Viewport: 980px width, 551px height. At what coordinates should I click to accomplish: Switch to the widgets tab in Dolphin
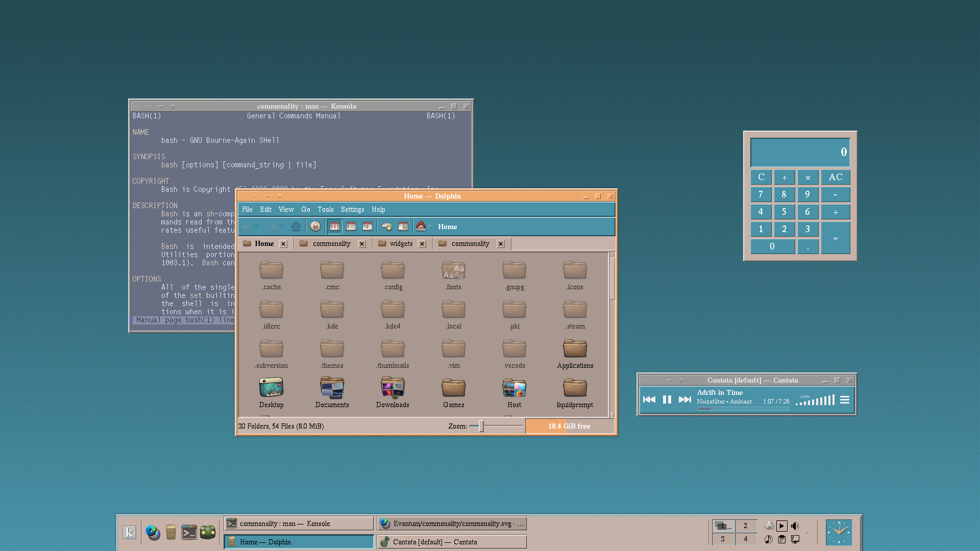[x=401, y=243]
